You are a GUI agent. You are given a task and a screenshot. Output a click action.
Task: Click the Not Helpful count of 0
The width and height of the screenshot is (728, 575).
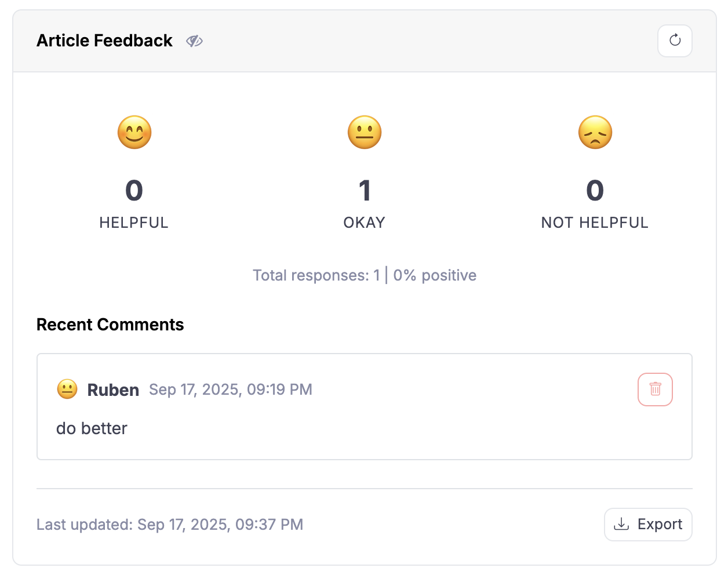[x=595, y=191]
